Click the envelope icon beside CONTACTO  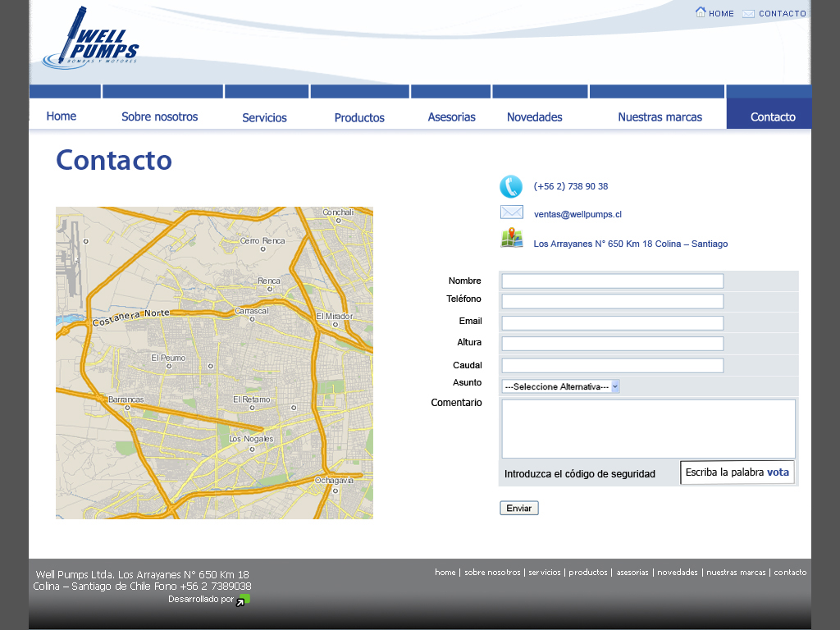coord(748,13)
